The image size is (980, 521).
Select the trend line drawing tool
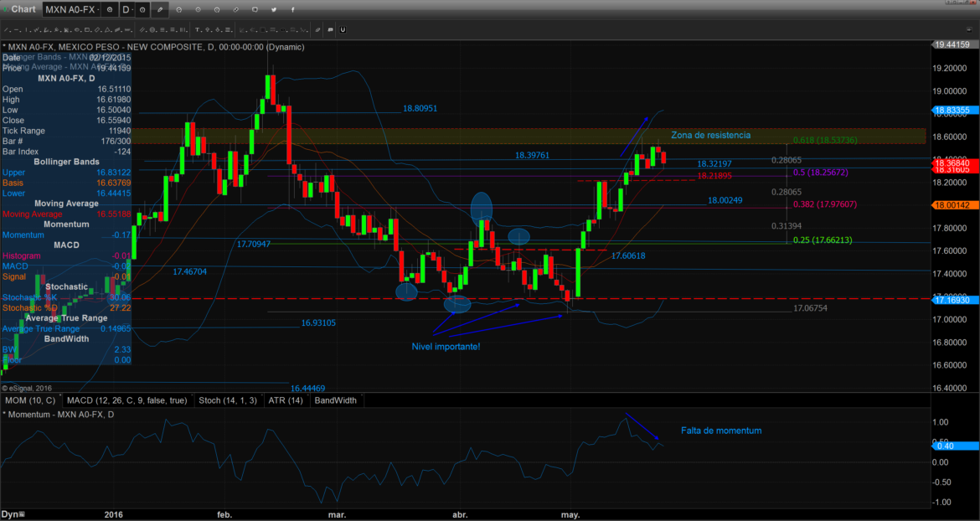click(6, 29)
